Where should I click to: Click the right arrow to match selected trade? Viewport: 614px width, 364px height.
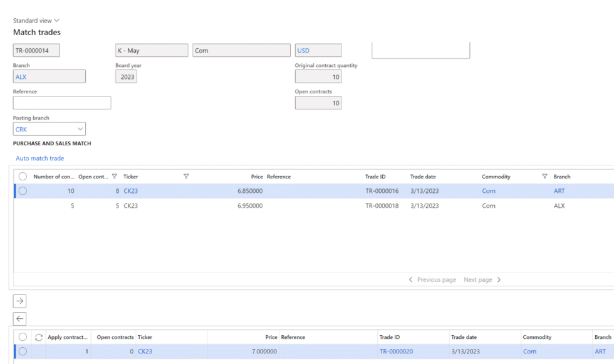tap(19, 300)
